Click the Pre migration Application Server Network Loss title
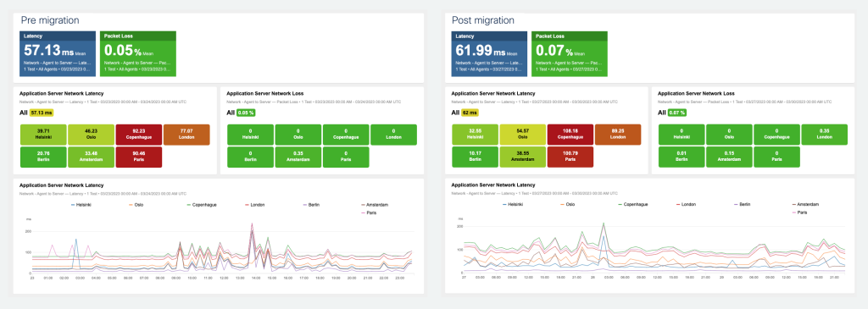The image size is (868, 309). click(x=265, y=93)
